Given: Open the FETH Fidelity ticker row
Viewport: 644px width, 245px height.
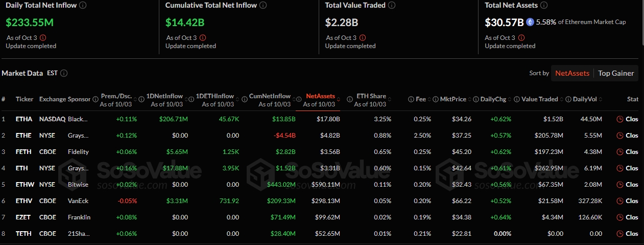Looking at the screenshot, I should click(24, 152).
